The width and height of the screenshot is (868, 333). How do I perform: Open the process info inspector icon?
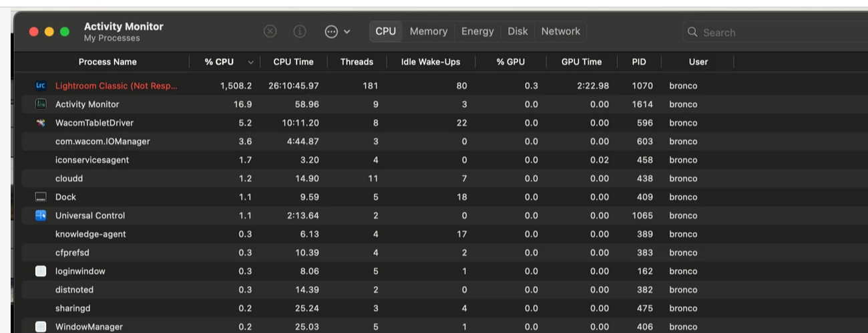pyautogui.click(x=300, y=31)
